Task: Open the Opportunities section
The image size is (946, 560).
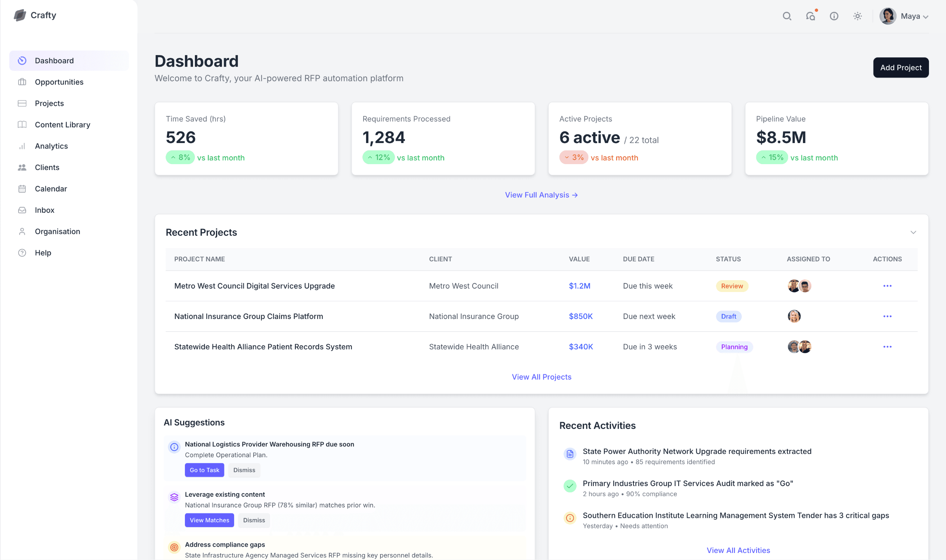Action: tap(59, 82)
